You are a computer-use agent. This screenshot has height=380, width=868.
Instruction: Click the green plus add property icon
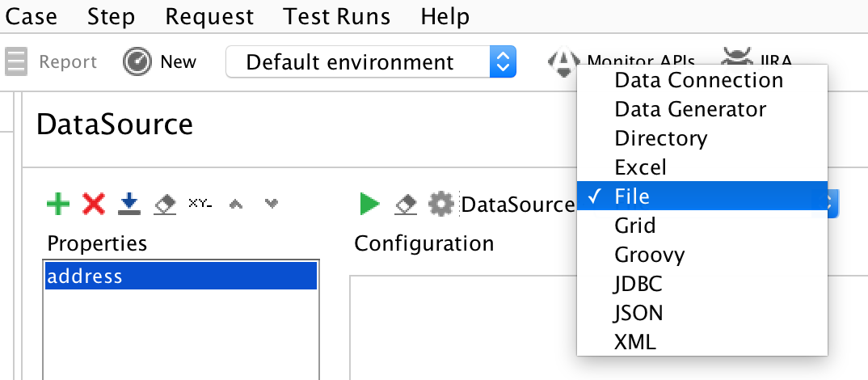(58, 204)
